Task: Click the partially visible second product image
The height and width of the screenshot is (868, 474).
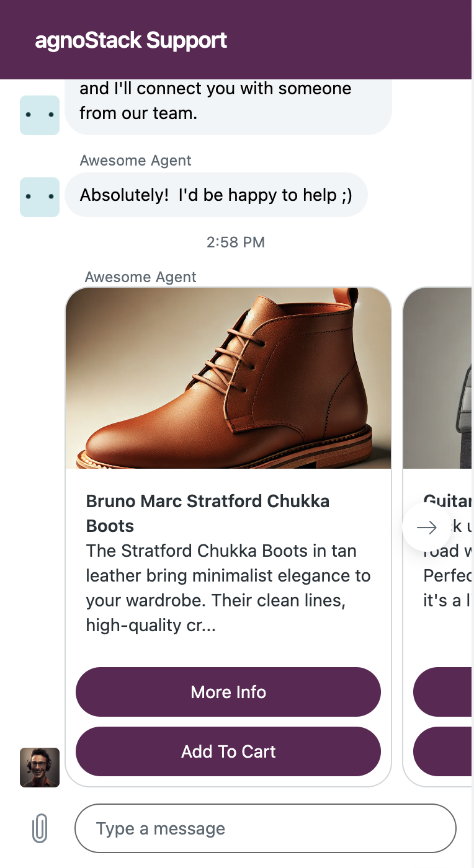Action: [438, 378]
